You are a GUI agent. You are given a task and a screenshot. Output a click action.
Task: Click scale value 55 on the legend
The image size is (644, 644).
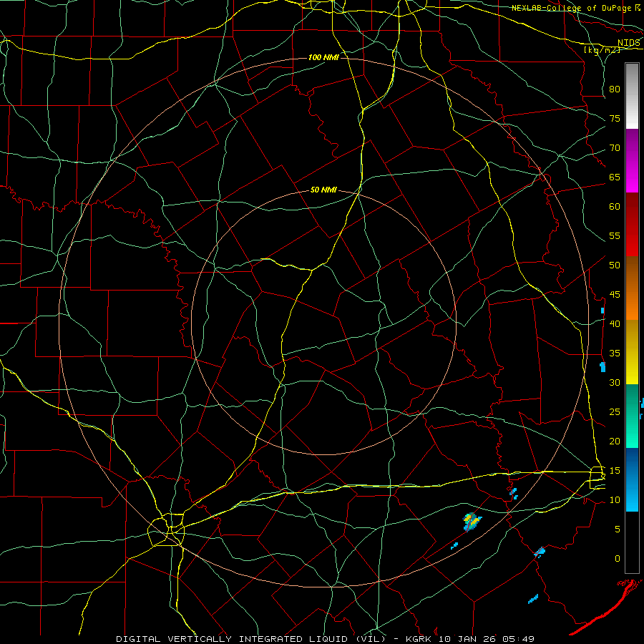615,235
